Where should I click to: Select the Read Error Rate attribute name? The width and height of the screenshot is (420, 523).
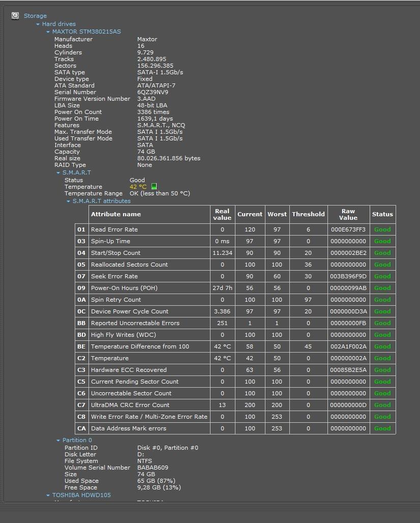114,229
